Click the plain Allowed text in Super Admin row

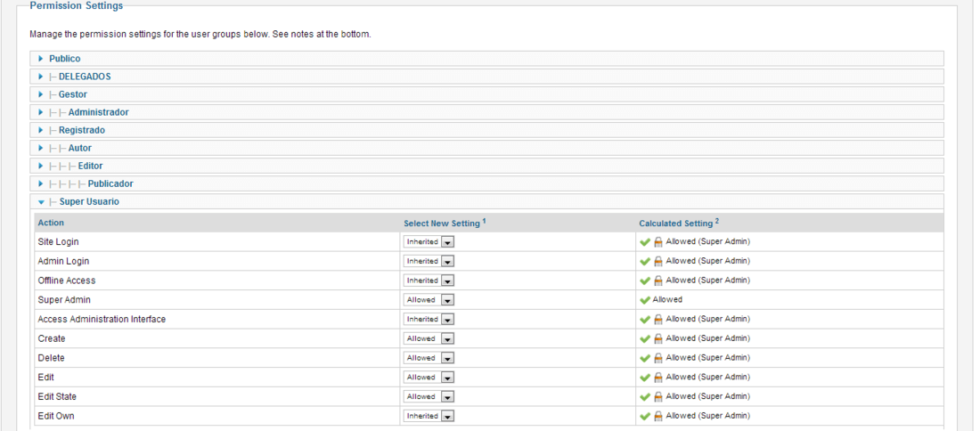667,300
